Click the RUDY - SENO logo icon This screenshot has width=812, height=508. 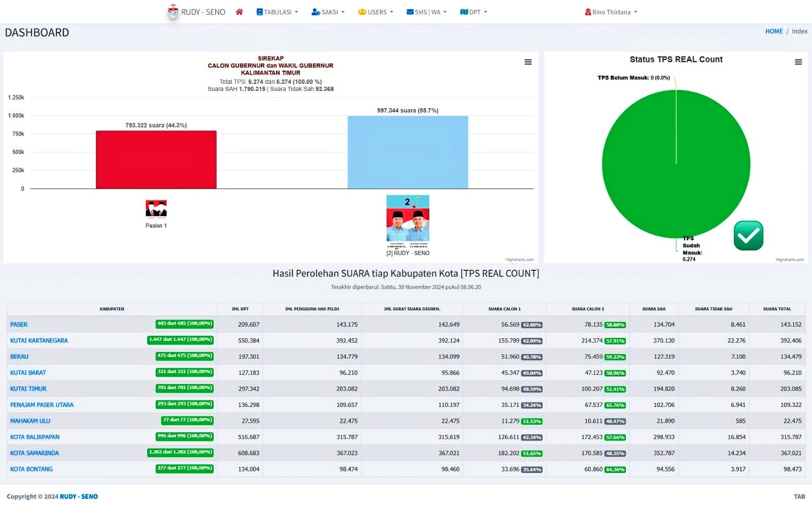[173, 12]
